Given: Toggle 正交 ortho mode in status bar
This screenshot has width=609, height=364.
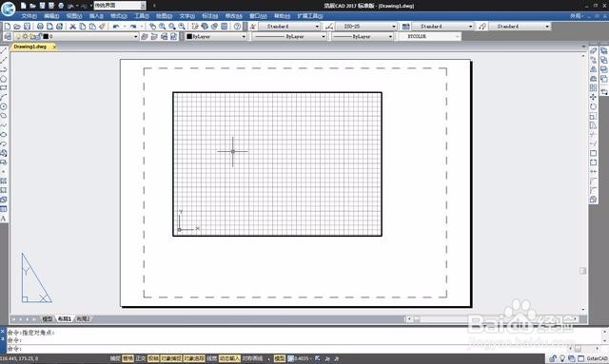Looking at the screenshot, I should pyautogui.click(x=141, y=358).
